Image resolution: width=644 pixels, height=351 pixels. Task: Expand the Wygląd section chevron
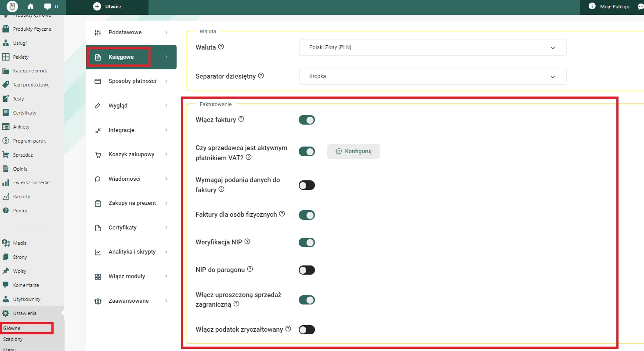[166, 106]
